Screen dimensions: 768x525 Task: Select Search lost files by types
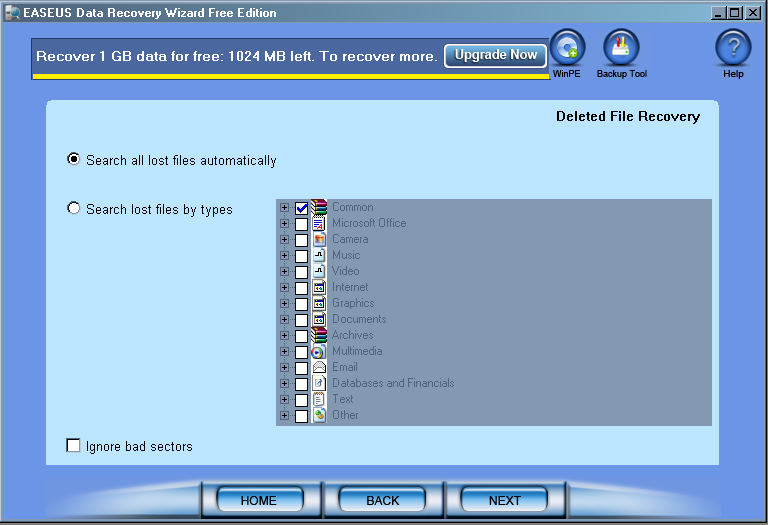click(x=73, y=208)
